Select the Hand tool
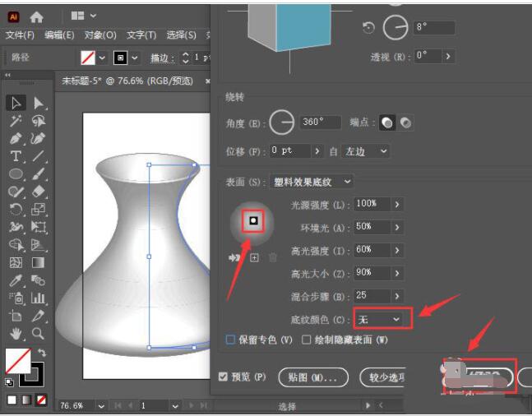The width and height of the screenshot is (532, 416). click(16, 334)
